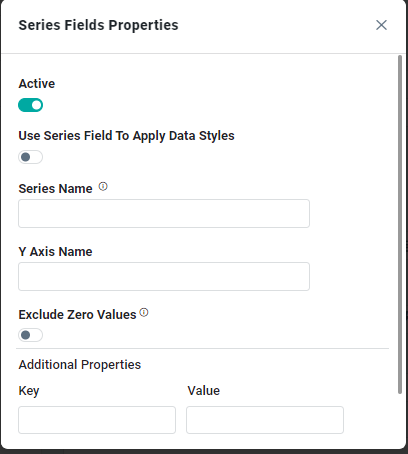Enable the Exclude Zero Values switch
The image size is (408, 454).
click(x=30, y=335)
